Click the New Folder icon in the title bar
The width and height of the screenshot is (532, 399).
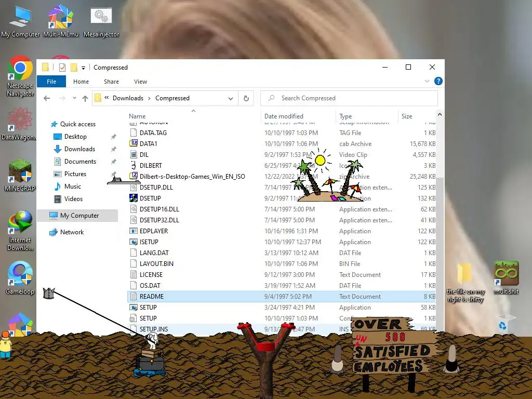coord(74,68)
